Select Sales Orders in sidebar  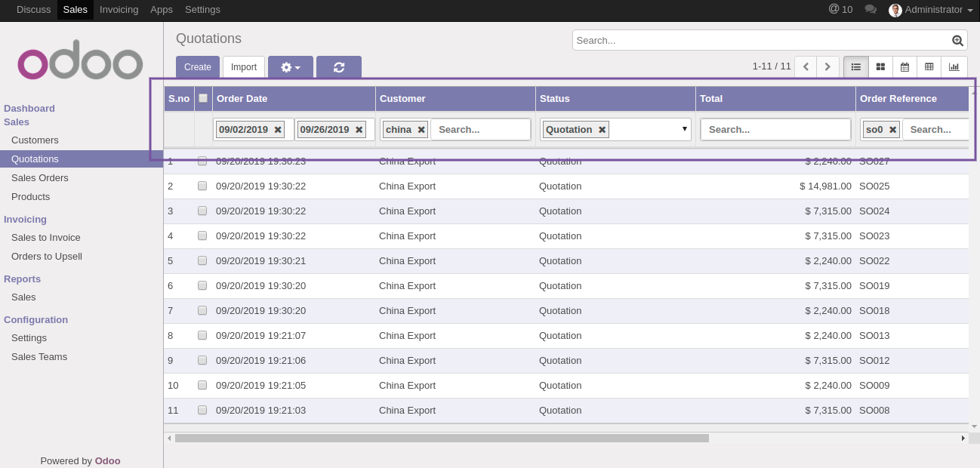coord(40,178)
